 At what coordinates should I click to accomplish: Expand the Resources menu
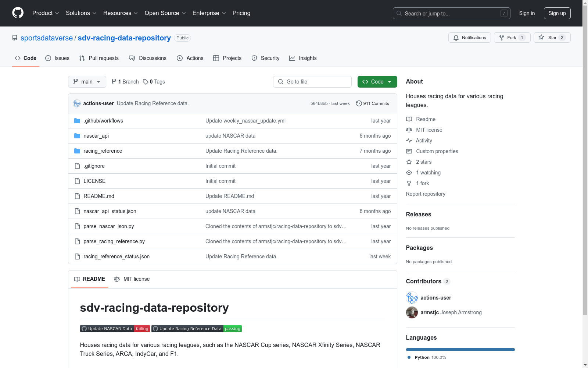pos(121,13)
